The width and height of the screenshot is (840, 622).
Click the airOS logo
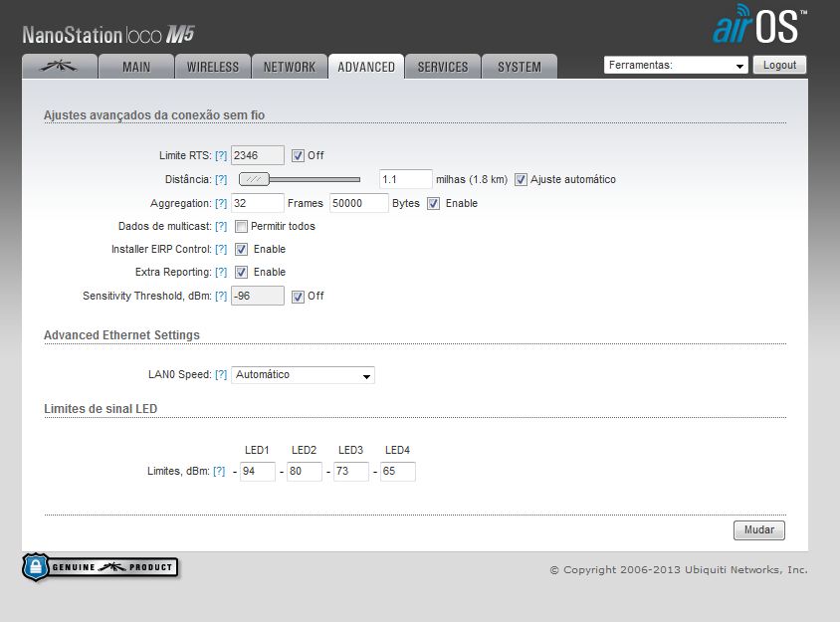click(759, 24)
